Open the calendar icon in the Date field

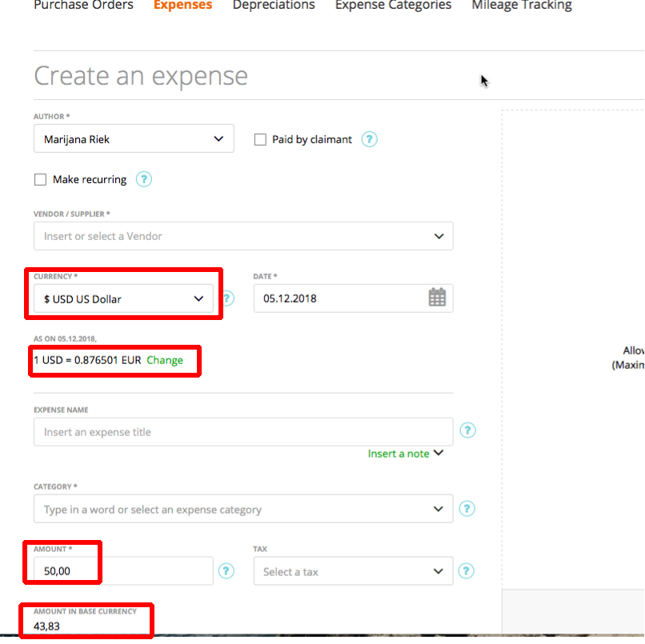pyautogui.click(x=436, y=297)
